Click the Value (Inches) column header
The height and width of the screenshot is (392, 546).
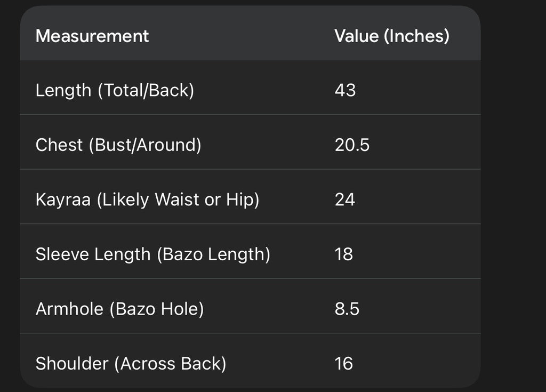tap(392, 36)
